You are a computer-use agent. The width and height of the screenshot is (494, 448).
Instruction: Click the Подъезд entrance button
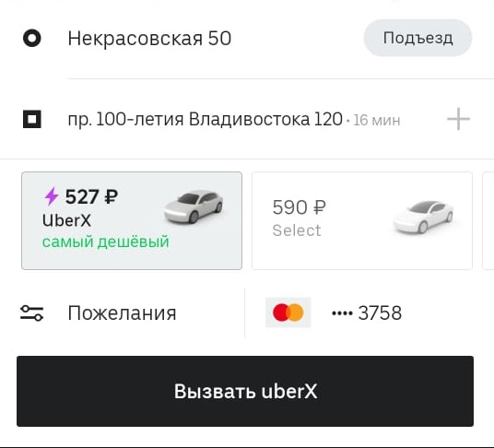418,38
